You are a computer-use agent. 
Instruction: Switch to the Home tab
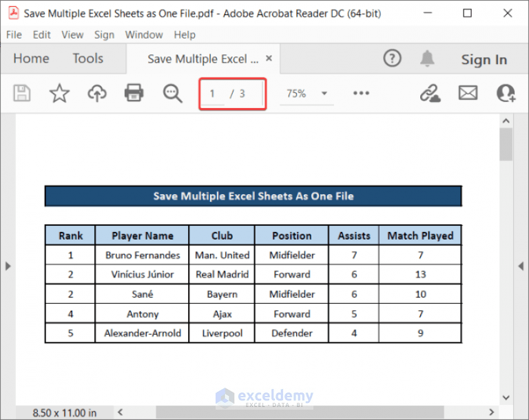32,59
